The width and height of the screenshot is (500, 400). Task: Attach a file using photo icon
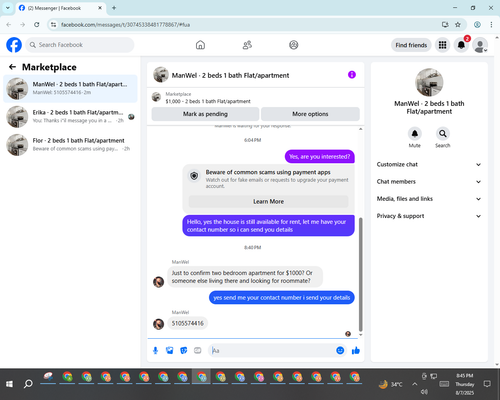(169, 350)
